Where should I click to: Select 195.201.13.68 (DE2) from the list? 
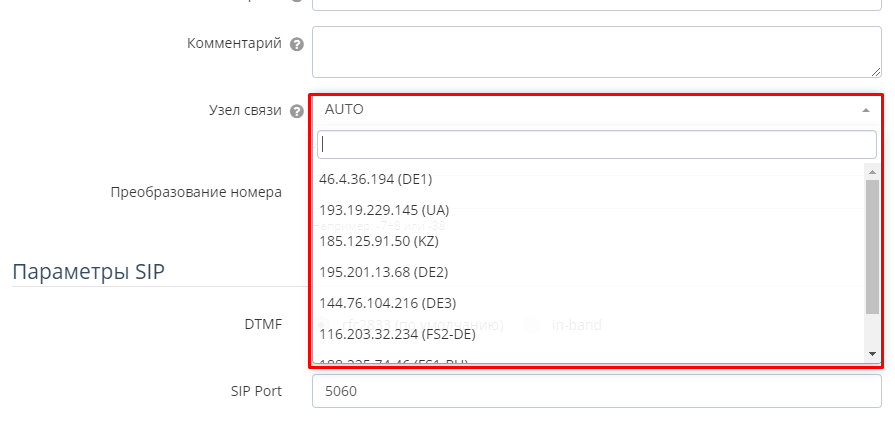tap(386, 272)
